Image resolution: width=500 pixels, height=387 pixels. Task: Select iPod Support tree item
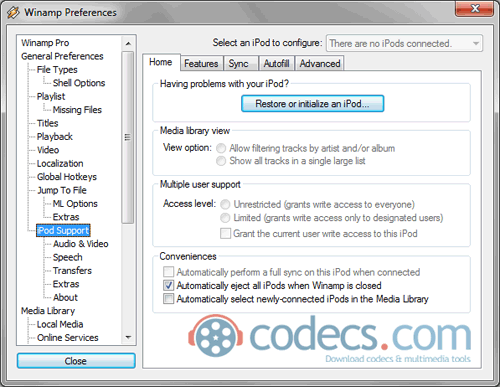(x=63, y=230)
